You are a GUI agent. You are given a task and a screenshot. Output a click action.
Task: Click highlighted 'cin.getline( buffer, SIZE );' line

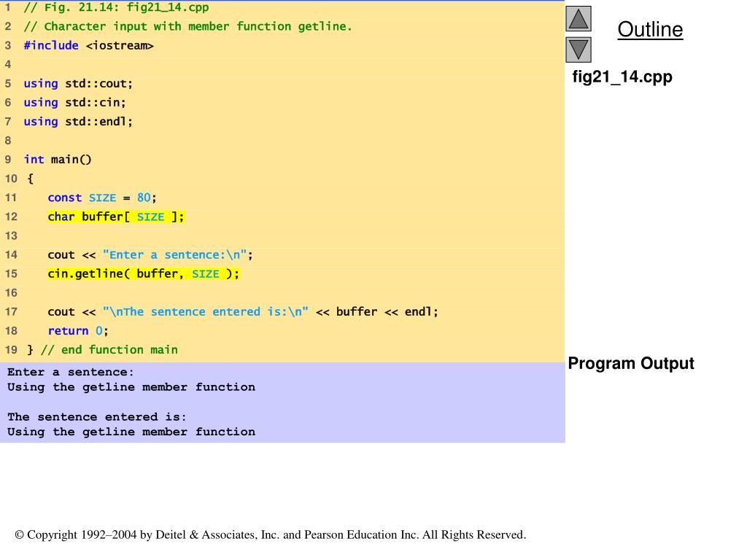(144, 274)
